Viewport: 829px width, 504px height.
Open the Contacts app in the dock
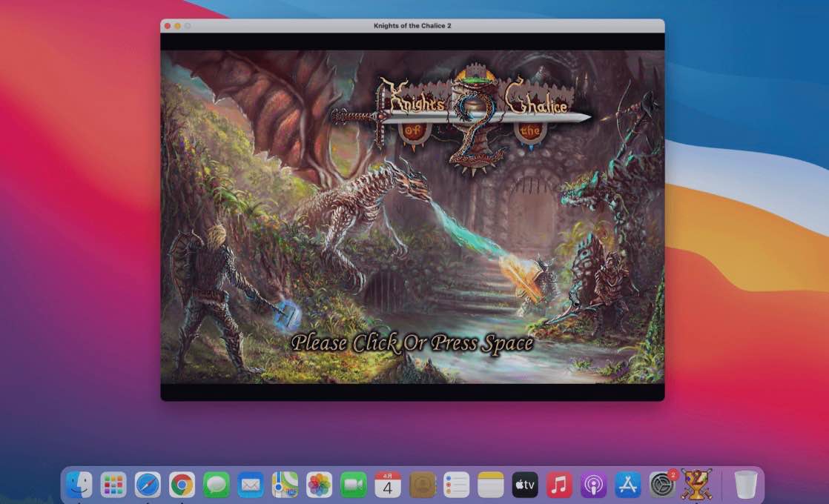coord(422,485)
